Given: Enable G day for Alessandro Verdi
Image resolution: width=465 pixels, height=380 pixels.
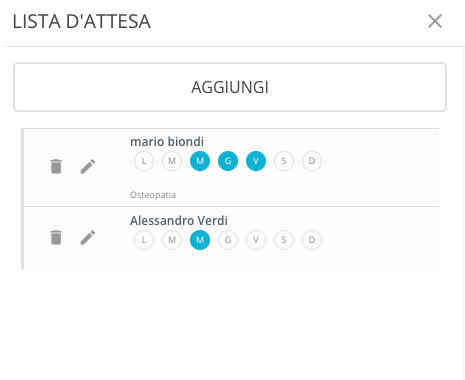Looking at the screenshot, I should click(x=228, y=240).
